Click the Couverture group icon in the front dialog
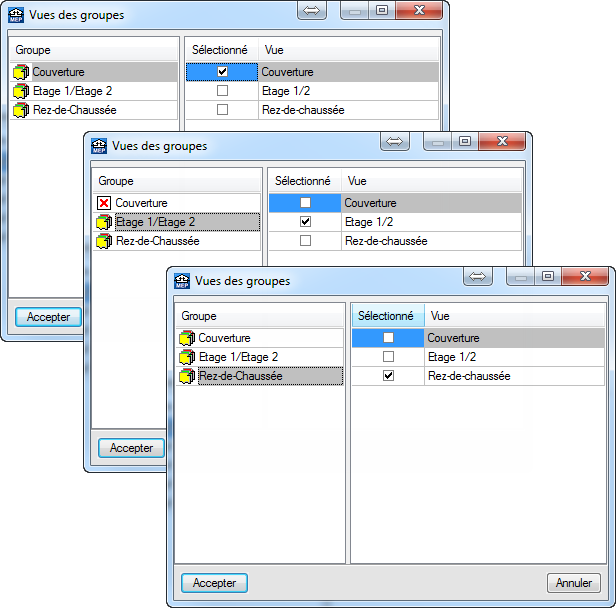Viewport: 616px width, 608px height. (187, 338)
